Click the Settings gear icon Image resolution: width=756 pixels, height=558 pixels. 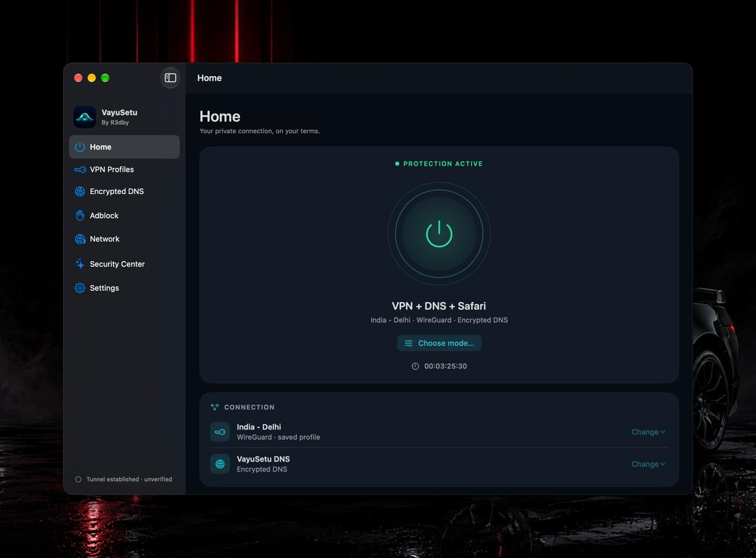[80, 288]
